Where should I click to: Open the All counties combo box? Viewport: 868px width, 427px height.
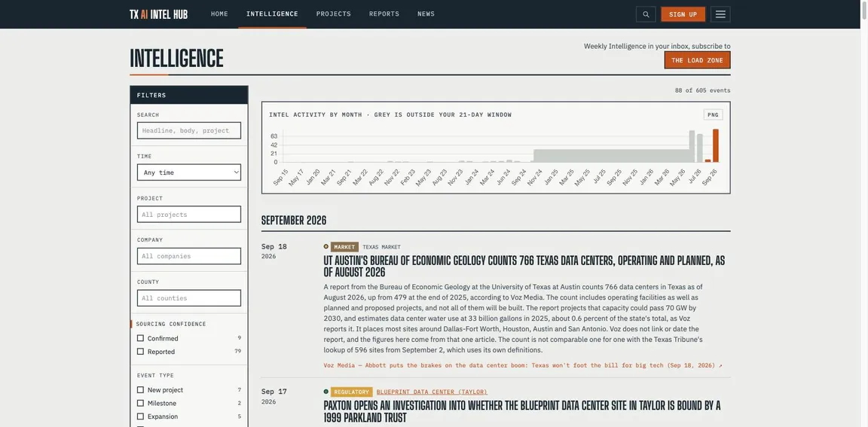point(189,298)
